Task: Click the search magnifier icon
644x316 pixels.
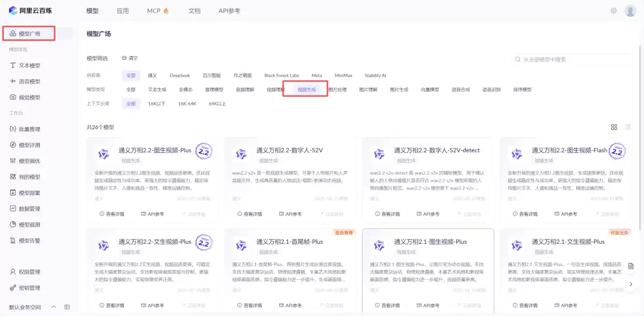Action: 518,60
